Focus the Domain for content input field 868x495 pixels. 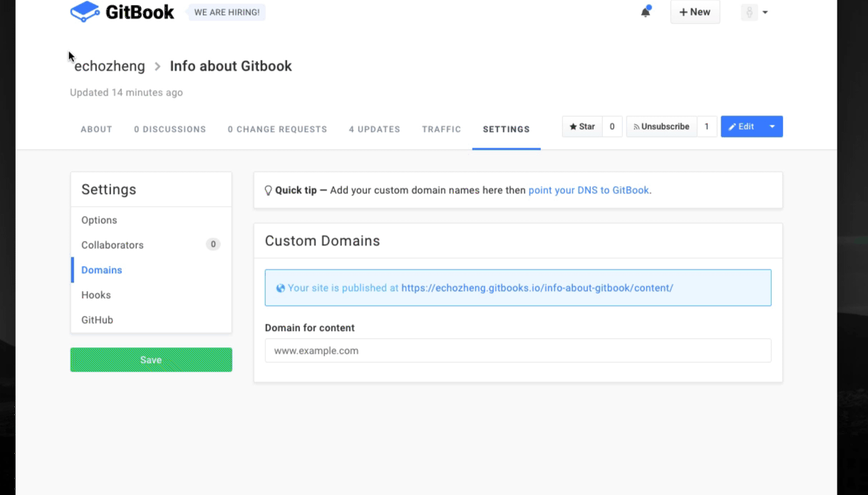[518, 351]
